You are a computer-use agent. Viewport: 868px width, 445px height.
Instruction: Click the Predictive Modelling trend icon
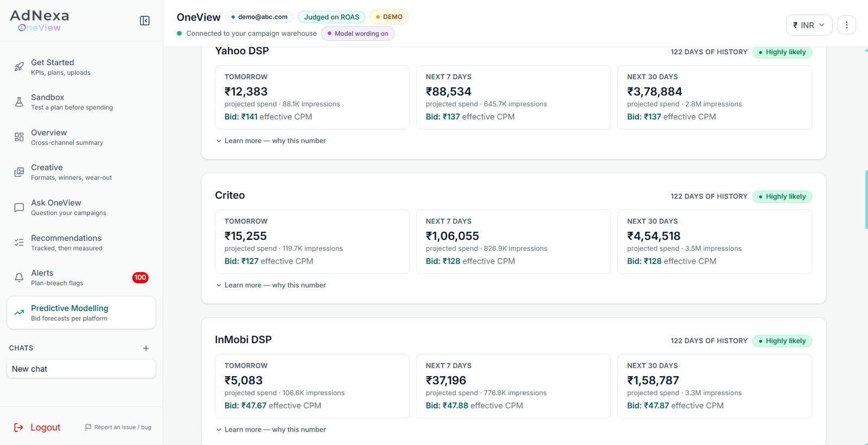click(x=19, y=313)
